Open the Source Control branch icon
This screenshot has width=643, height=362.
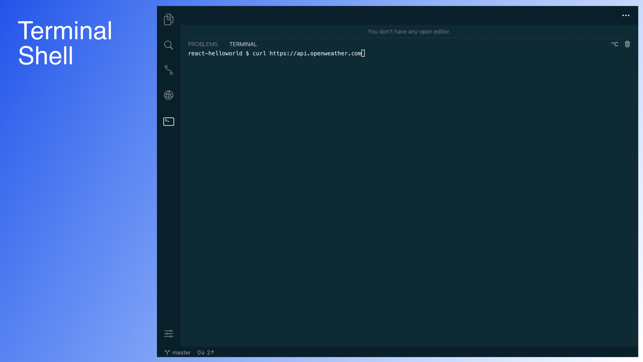click(169, 70)
